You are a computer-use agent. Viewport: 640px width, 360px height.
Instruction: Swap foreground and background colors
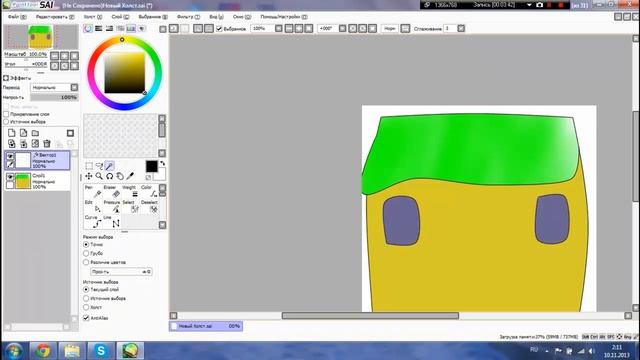(x=162, y=163)
